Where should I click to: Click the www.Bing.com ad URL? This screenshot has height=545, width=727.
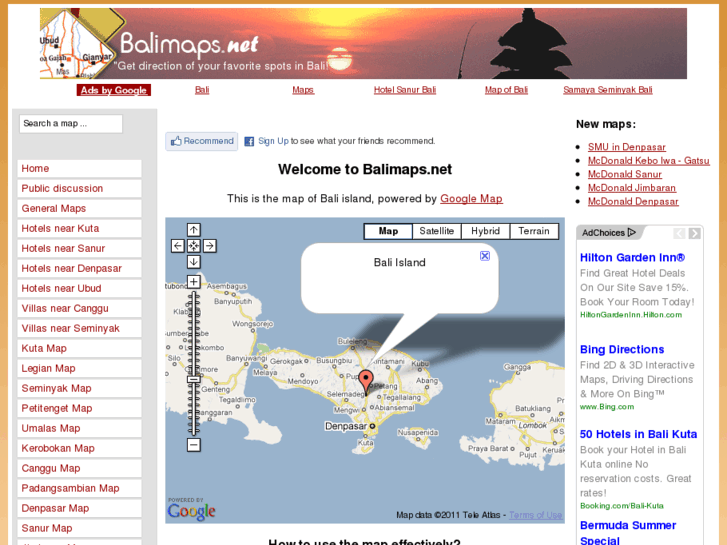coord(607,407)
